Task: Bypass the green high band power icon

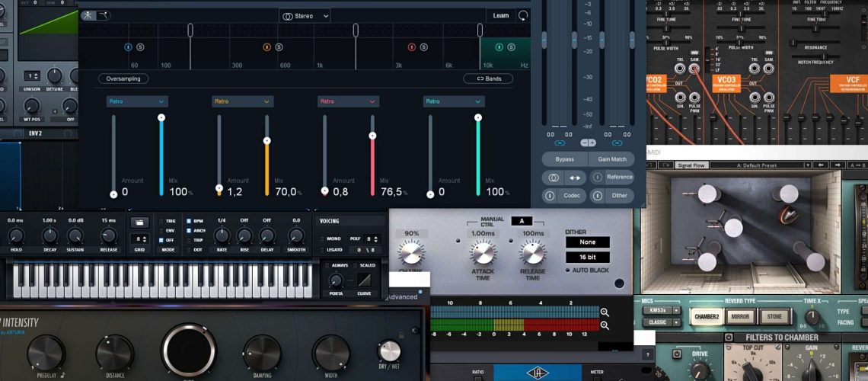Action: [x=499, y=47]
